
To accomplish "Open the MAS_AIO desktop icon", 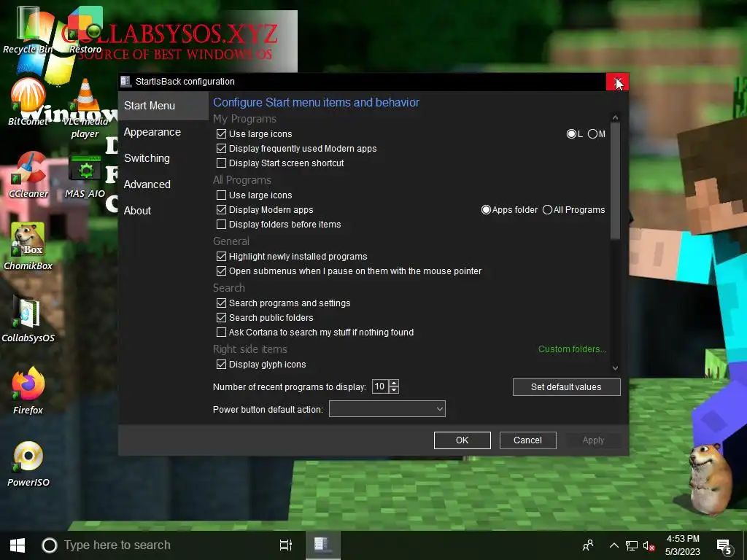I will [85, 176].
